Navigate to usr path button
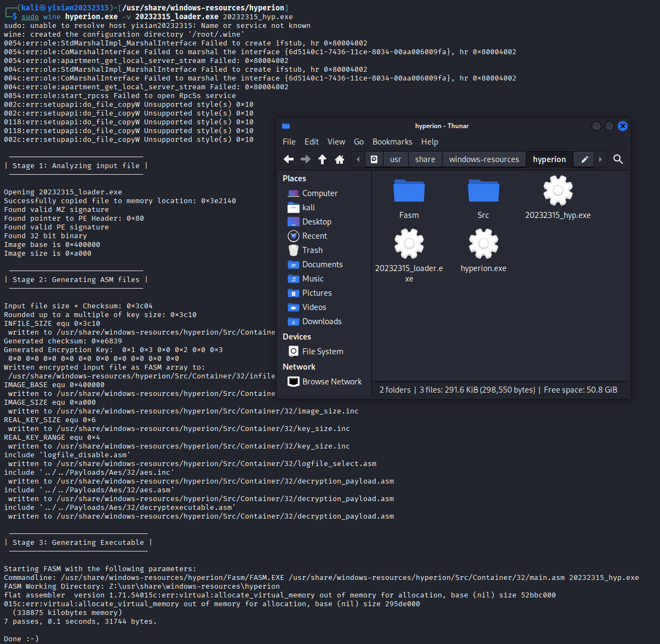Image resolution: width=660 pixels, height=644 pixels. tap(395, 159)
